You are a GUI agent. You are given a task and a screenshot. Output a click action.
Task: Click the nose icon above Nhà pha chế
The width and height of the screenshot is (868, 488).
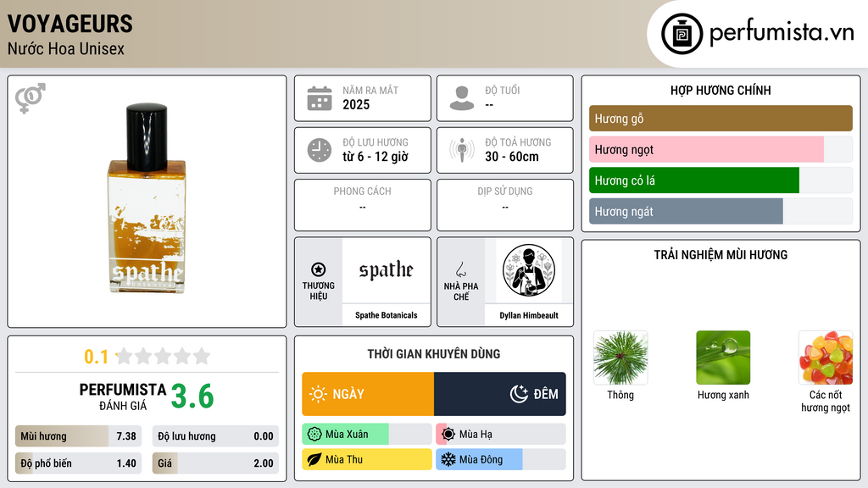click(461, 269)
